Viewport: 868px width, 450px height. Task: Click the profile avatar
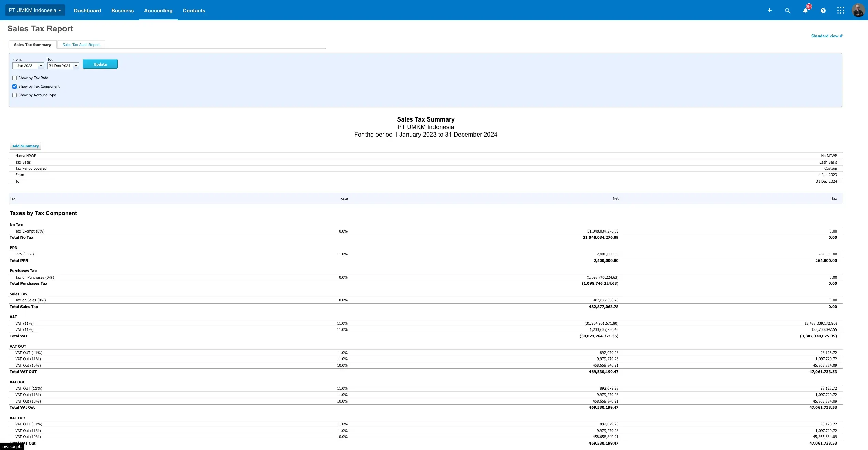tap(858, 10)
